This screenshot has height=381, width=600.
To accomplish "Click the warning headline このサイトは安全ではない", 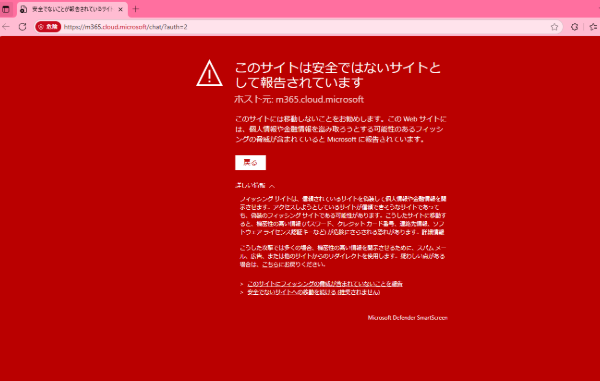I will 337,75.
